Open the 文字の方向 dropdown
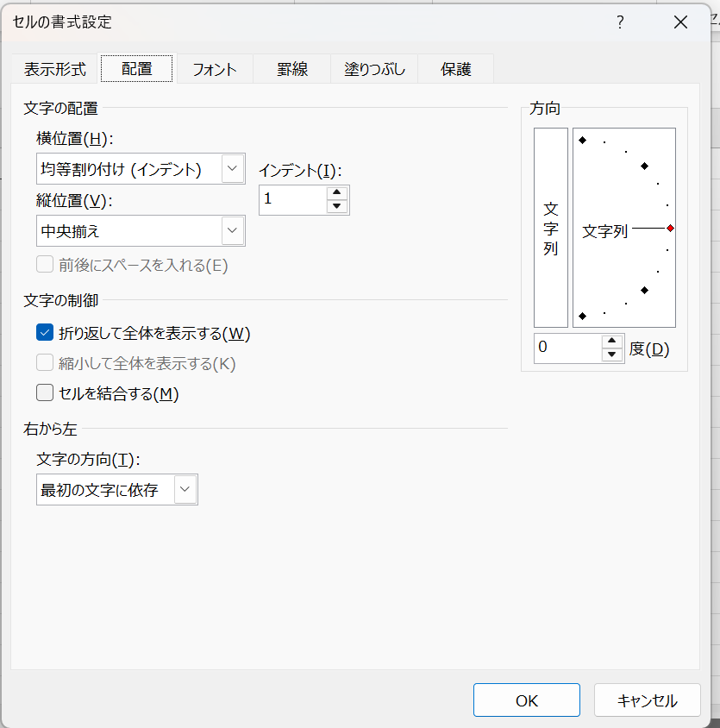Screen dimensions: 720x728 (185, 490)
